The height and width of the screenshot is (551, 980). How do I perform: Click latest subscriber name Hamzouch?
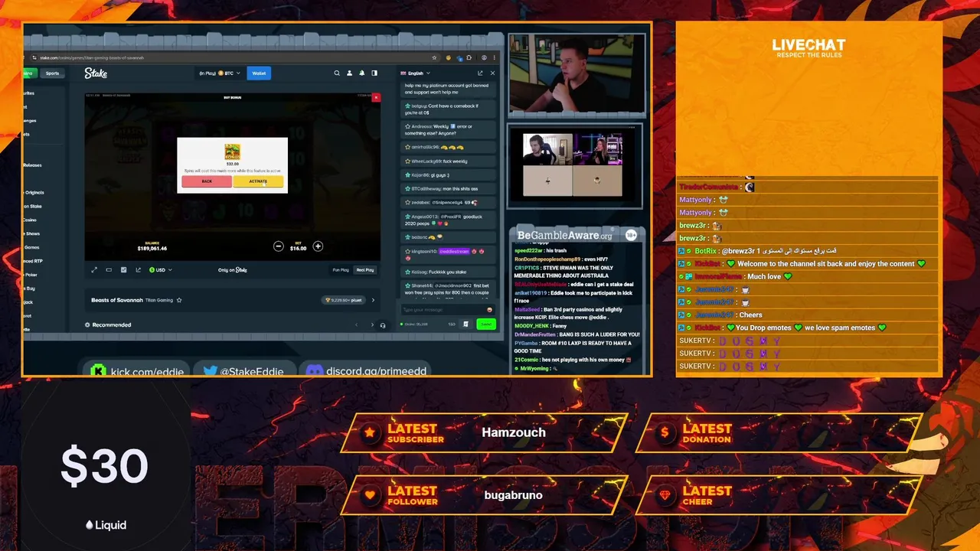tap(514, 432)
